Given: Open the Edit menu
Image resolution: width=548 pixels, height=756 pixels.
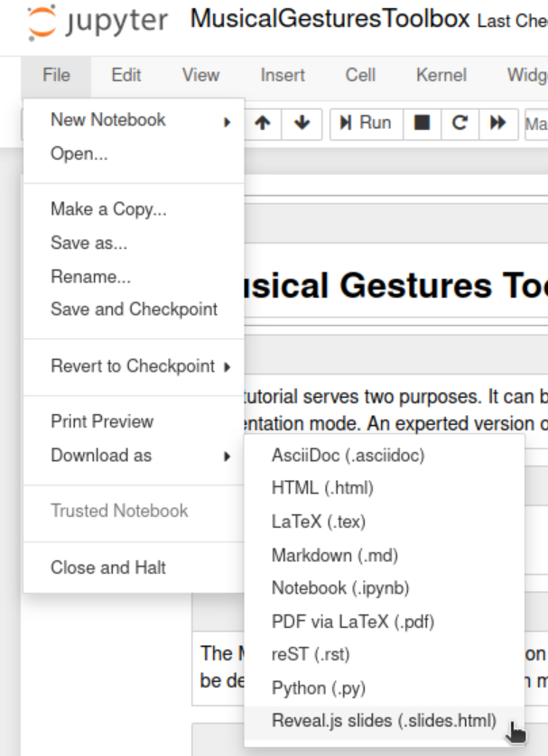Looking at the screenshot, I should (x=125, y=75).
